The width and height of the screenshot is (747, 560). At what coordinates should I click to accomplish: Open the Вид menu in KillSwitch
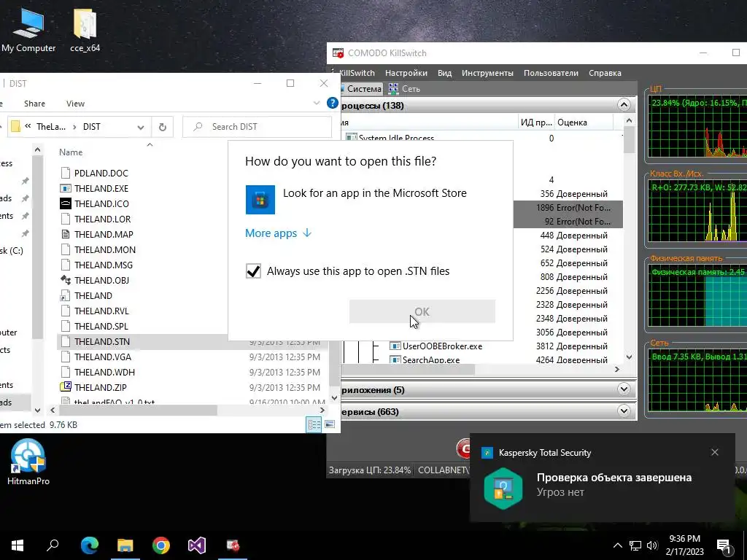click(444, 73)
